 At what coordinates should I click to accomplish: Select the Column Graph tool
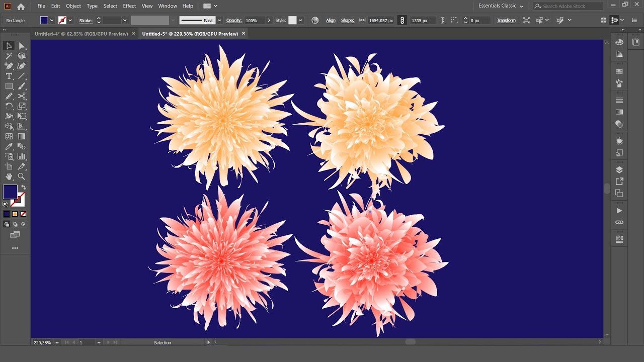point(22,156)
